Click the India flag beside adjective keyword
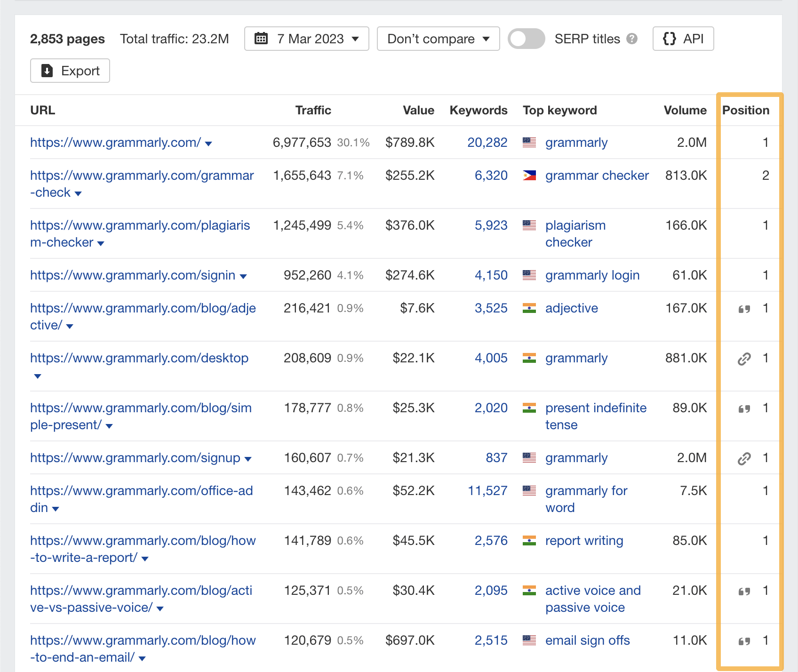Screen dimensions: 798x672 pyautogui.click(x=530, y=308)
